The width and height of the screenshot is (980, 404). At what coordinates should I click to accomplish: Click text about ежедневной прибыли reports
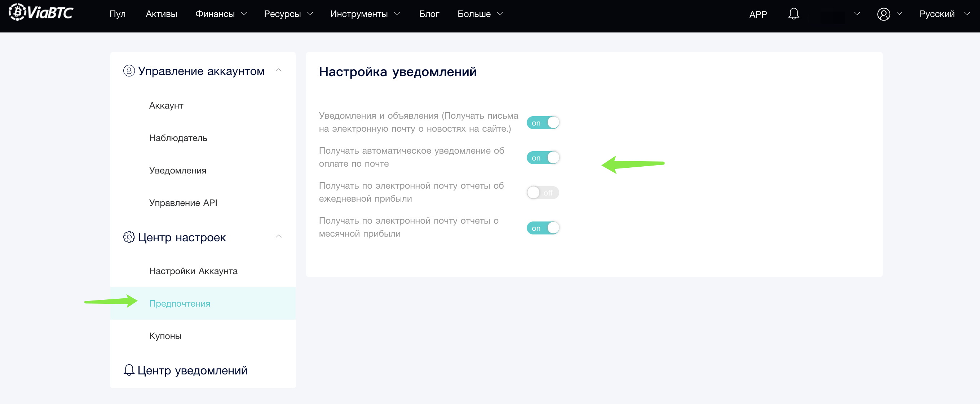pos(411,192)
